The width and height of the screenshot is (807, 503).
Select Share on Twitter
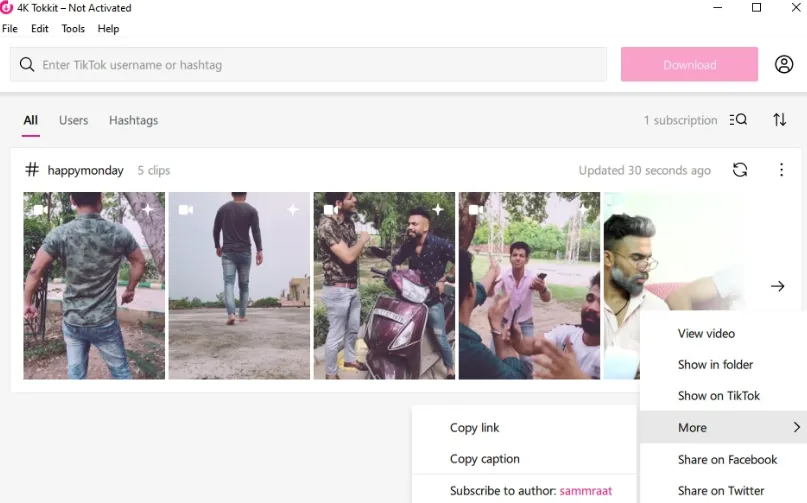pyautogui.click(x=723, y=490)
